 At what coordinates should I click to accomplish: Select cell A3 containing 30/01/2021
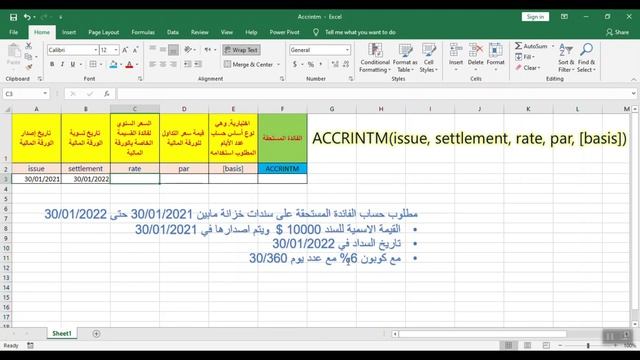click(x=36, y=179)
